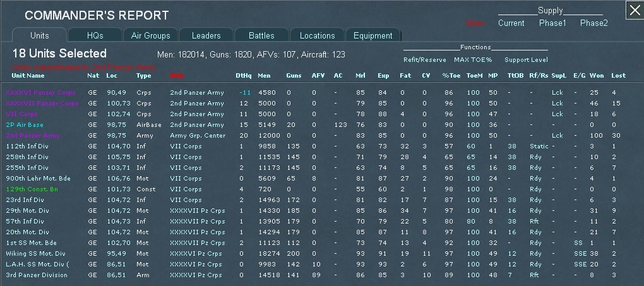Open the 3rd Panzer Division unit

pyautogui.click(x=37, y=275)
